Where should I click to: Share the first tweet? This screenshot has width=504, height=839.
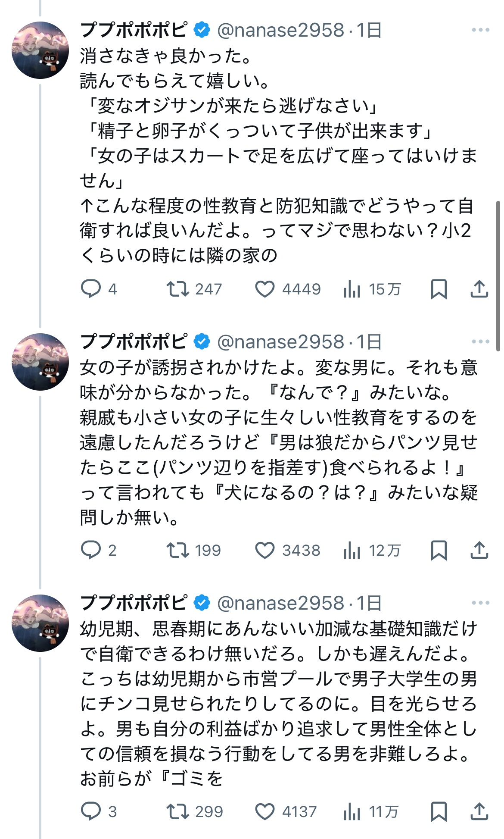tap(479, 289)
